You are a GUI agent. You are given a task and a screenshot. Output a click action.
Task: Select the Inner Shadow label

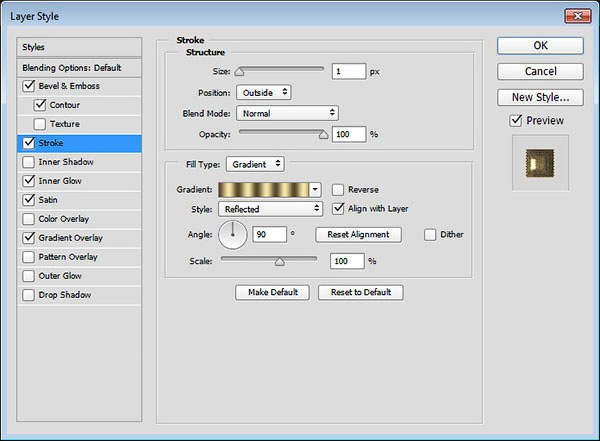click(x=66, y=162)
